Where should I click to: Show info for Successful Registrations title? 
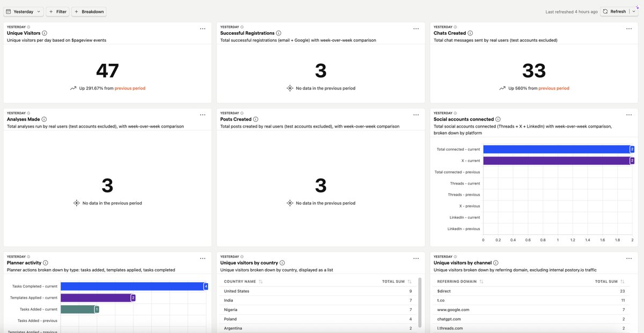(x=278, y=33)
